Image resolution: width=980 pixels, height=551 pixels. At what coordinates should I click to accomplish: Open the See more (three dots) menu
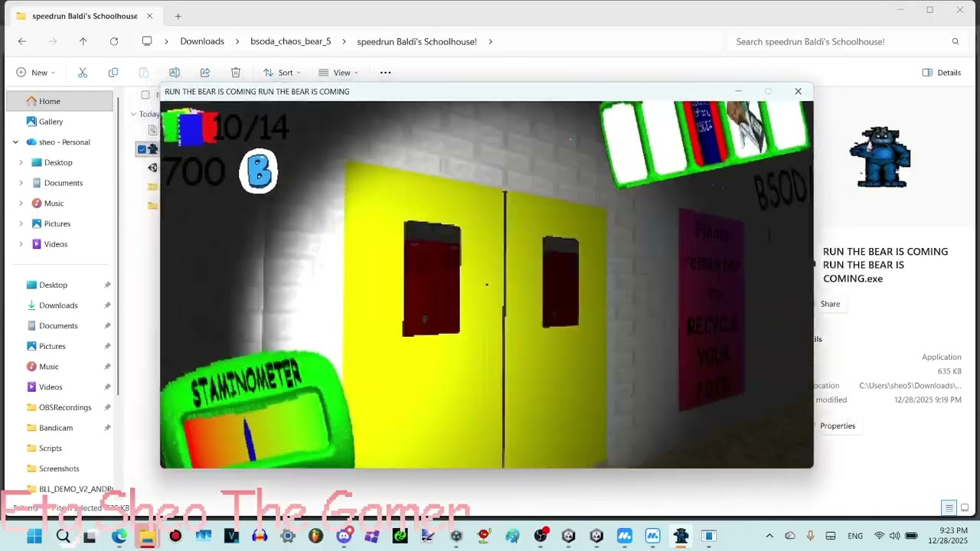[386, 73]
